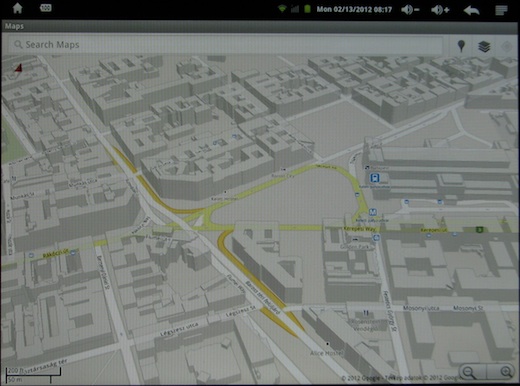Tap the bus stop icon right of Rákóczi út label

pos(73,253)
